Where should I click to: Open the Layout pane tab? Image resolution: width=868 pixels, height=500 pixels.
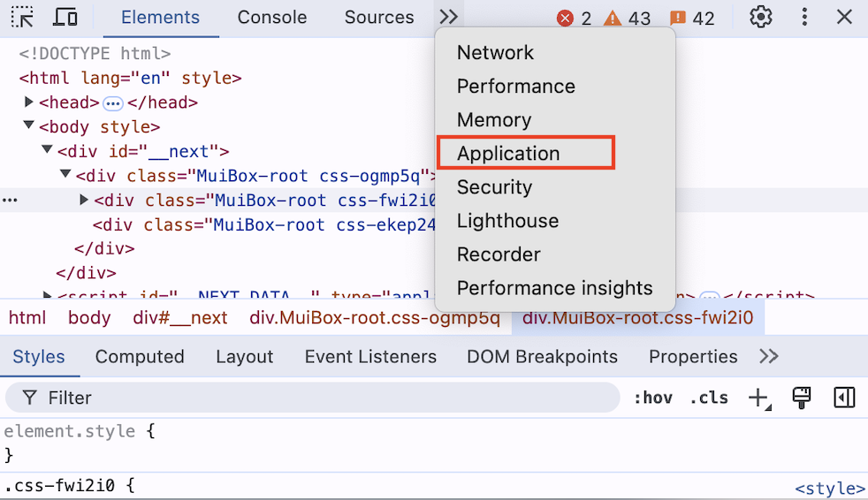click(x=245, y=357)
